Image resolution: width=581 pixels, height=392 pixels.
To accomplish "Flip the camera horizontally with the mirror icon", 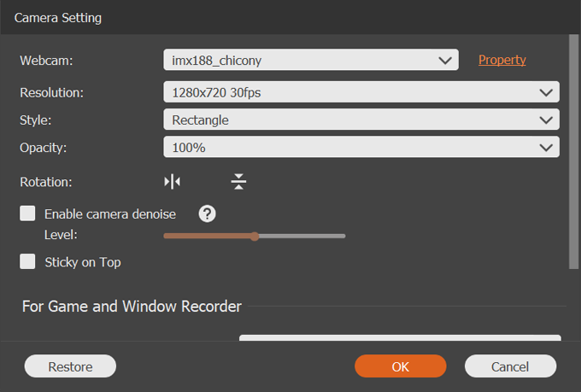I will [173, 181].
